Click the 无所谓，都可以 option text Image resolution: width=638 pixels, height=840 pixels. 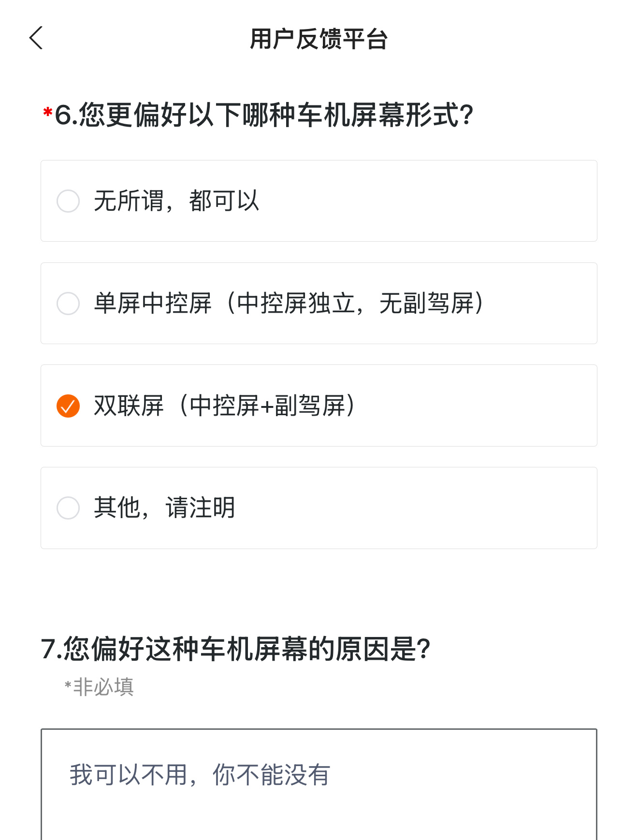176,201
